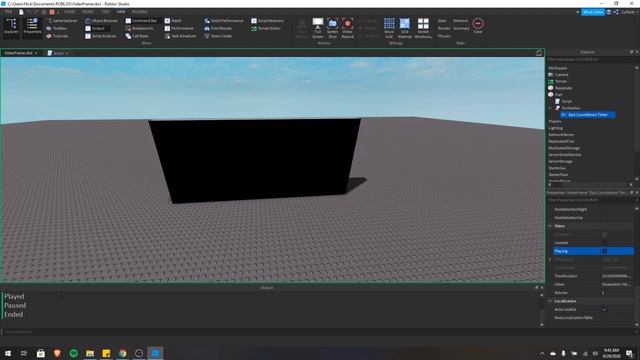Show Render stats
The image size is (640, 360).
click(444, 28)
